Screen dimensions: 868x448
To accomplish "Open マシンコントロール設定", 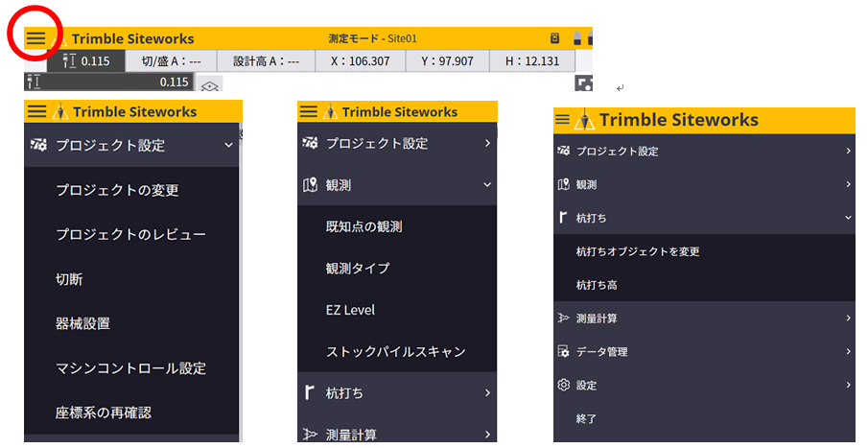I will click(130, 368).
